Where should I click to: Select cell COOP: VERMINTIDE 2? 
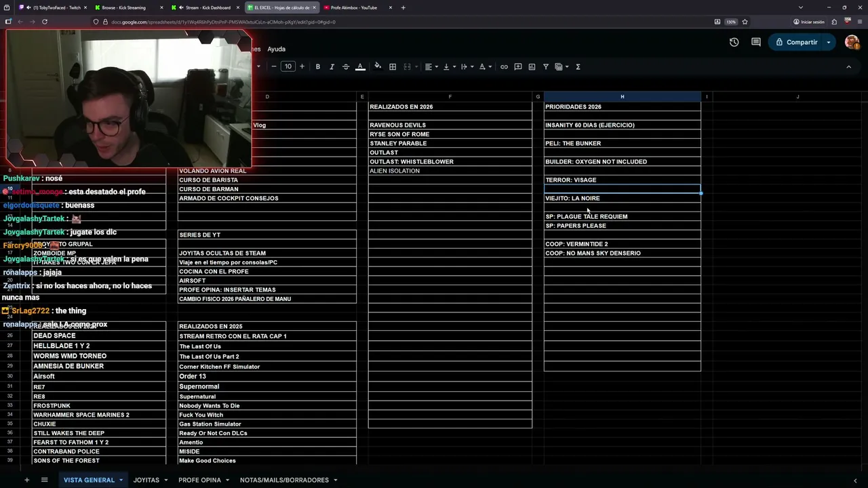622,244
